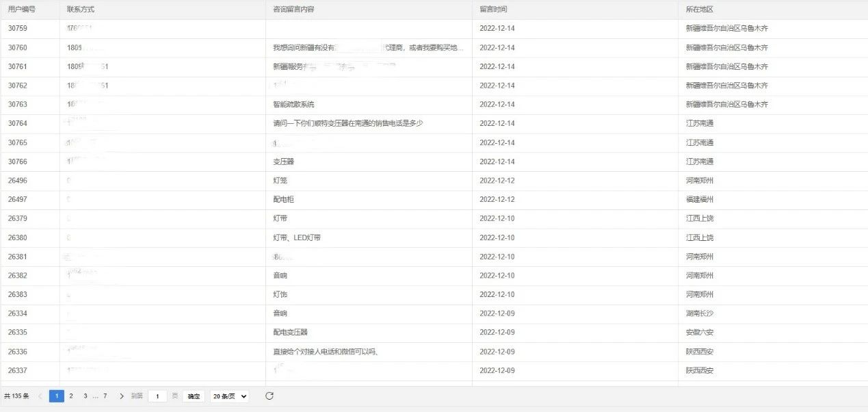
Task: Open the 20条/页 page size dropdown
Action: 229,396
